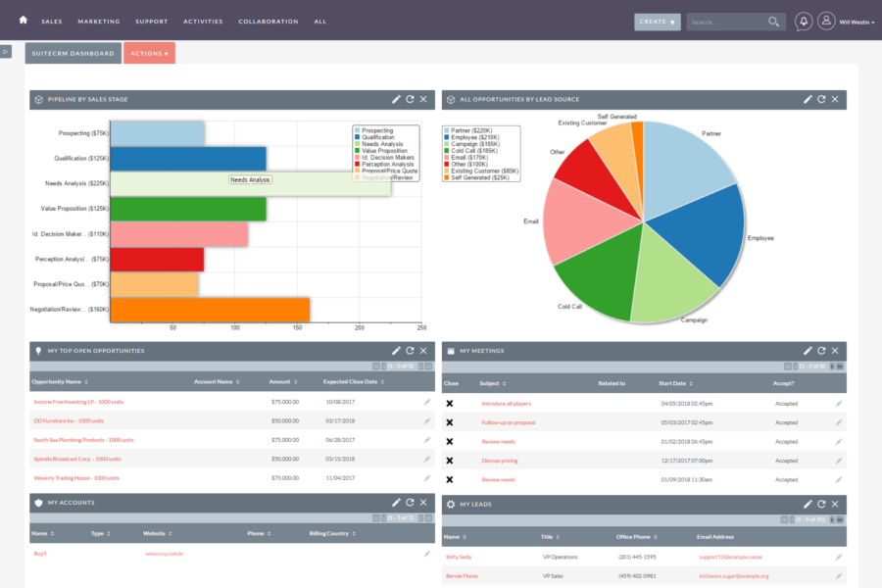The image size is (882, 588).
Task: Refresh the All Opportunities By Lead Source dashlet
Action: tap(821, 99)
